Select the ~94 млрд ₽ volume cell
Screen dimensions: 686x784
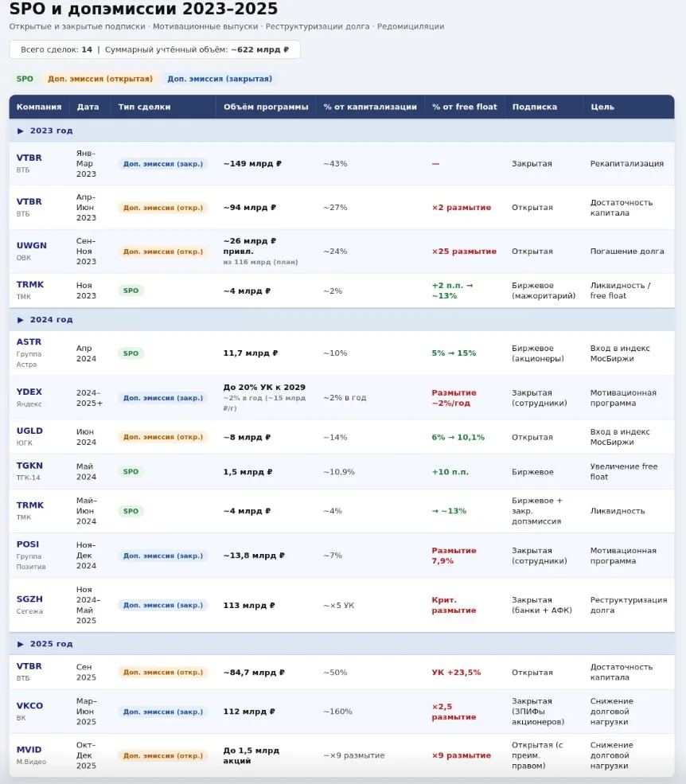point(250,208)
